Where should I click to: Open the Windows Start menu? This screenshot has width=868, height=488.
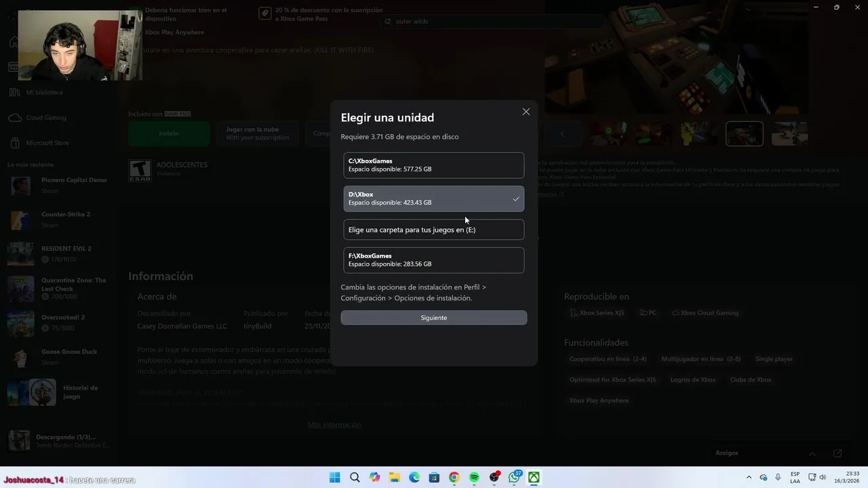334,477
